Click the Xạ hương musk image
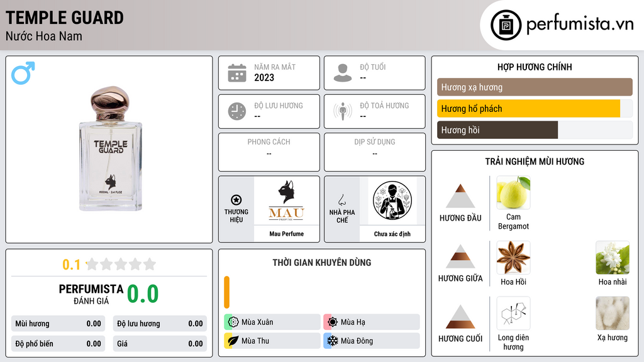This screenshot has width=644, height=362. tap(613, 313)
